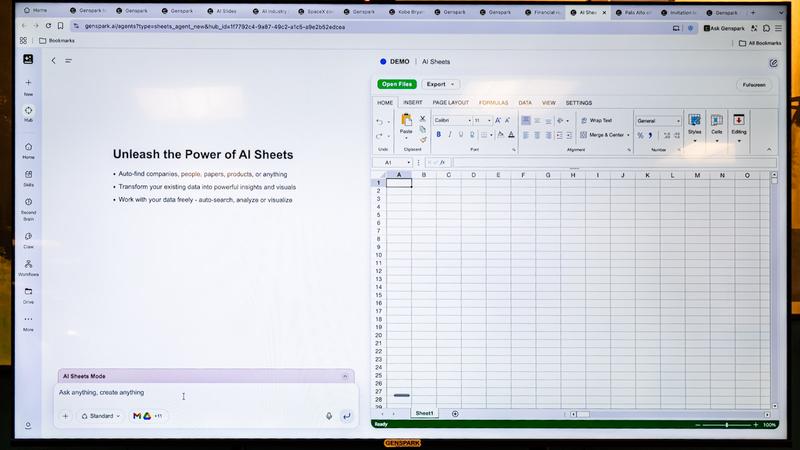Switch to the DATA ribbon tab
Image resolution: width=800 pixels, height=450 pixels.
point(525,103)
